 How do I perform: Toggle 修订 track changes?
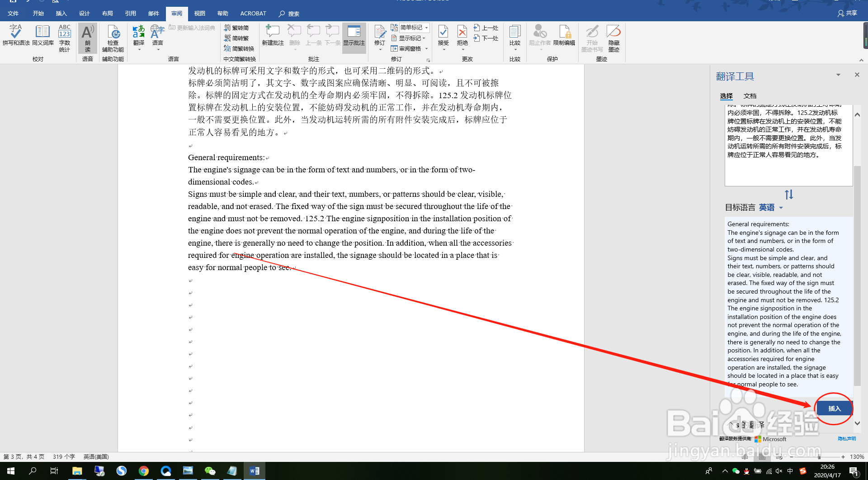(380, 38)
